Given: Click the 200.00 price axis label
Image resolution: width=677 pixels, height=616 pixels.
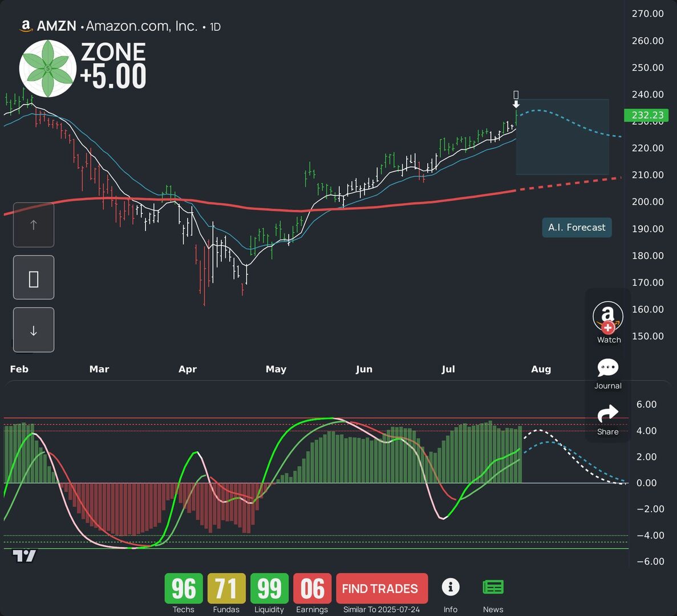Looking at the screenshot, I should click(648, 201).
